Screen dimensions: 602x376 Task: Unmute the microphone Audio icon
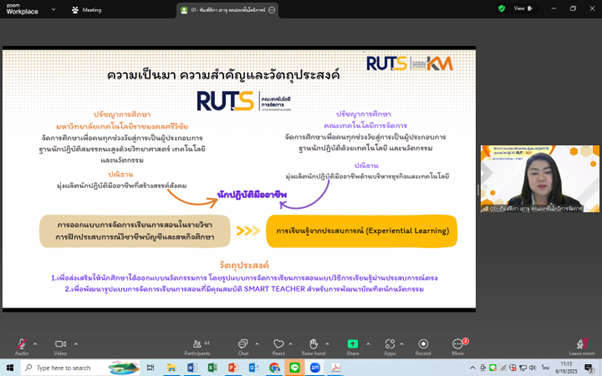[22, 346]
